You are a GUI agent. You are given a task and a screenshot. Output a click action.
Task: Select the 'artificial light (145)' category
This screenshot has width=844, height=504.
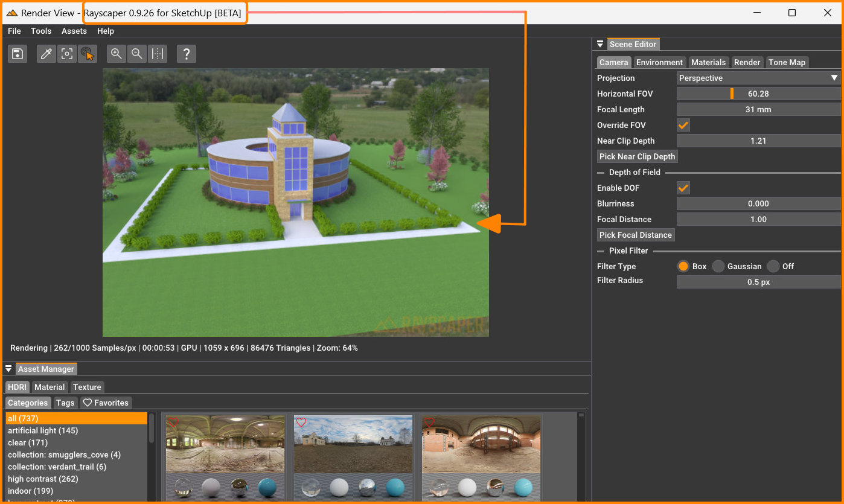(76, 430)
